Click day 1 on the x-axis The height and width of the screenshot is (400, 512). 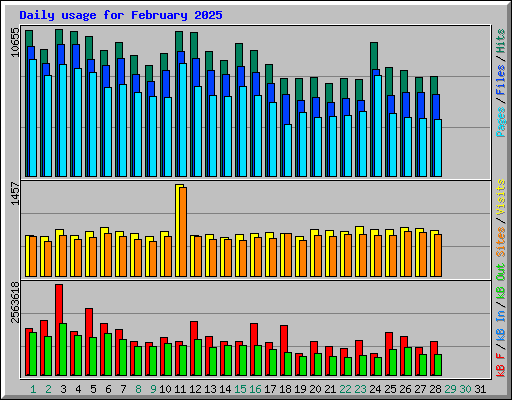(33, 389)
